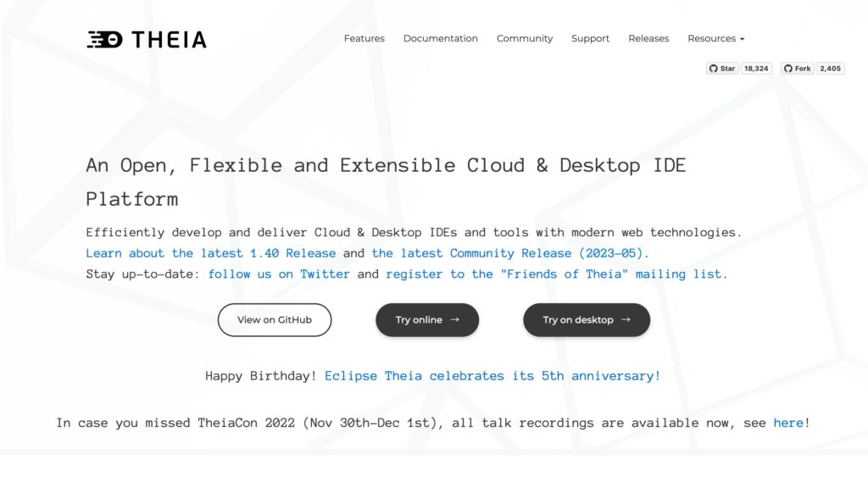Click the View on GitHub button
Viewport: 868px width, 487px height.
(274, 320)
